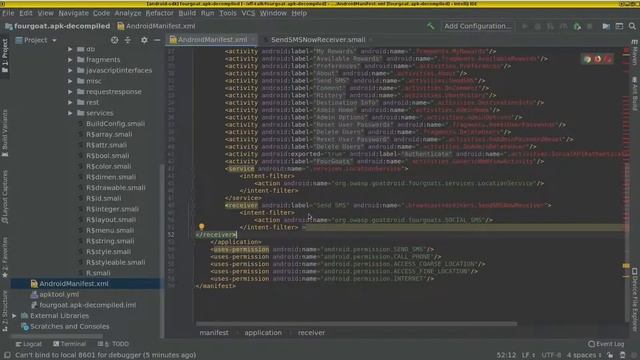Open the Build Variants side tab

click(5, 133)
